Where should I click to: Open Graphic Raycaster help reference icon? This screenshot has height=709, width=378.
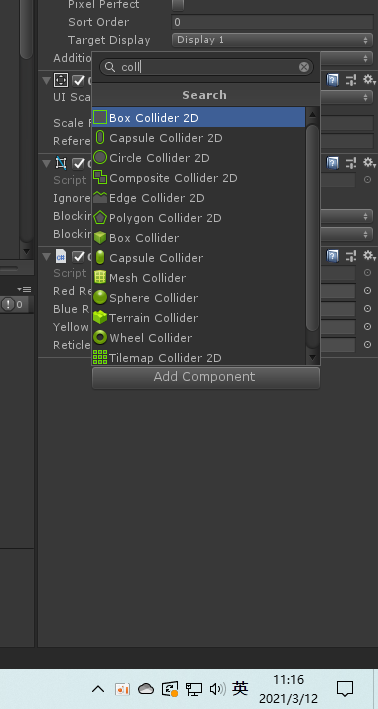pos(332,163)
